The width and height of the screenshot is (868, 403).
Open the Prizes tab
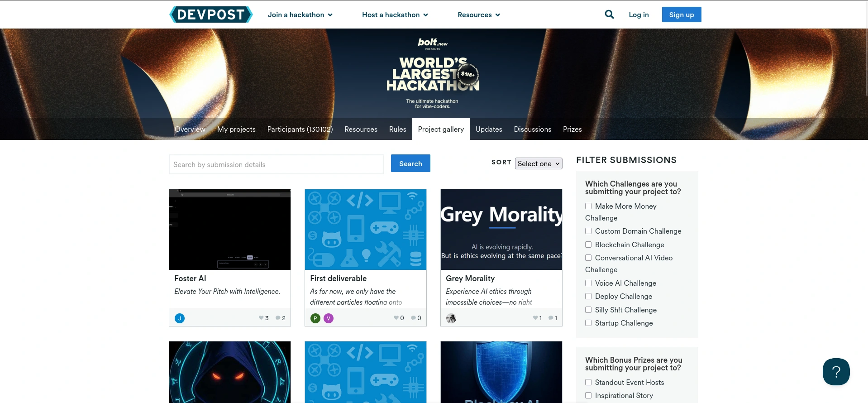[572, 129]
